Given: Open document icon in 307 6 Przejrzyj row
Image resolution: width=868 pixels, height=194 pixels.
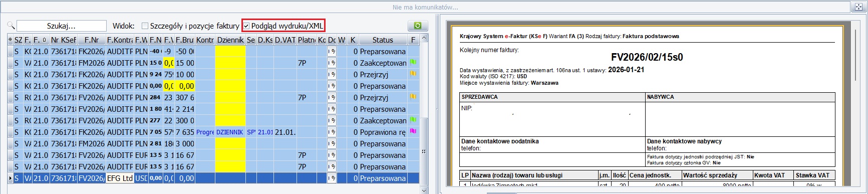Looking at the screenshot, I should pos(332,97).
